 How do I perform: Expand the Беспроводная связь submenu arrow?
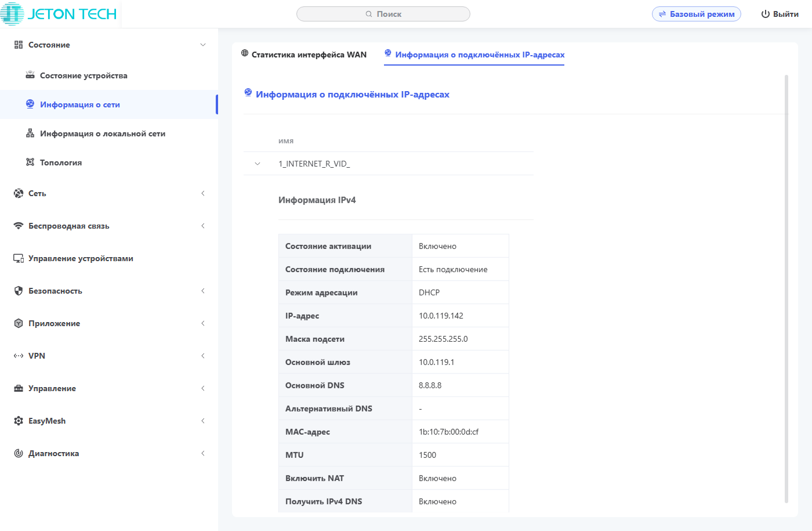pyautogui.click(x=203, y=226)
